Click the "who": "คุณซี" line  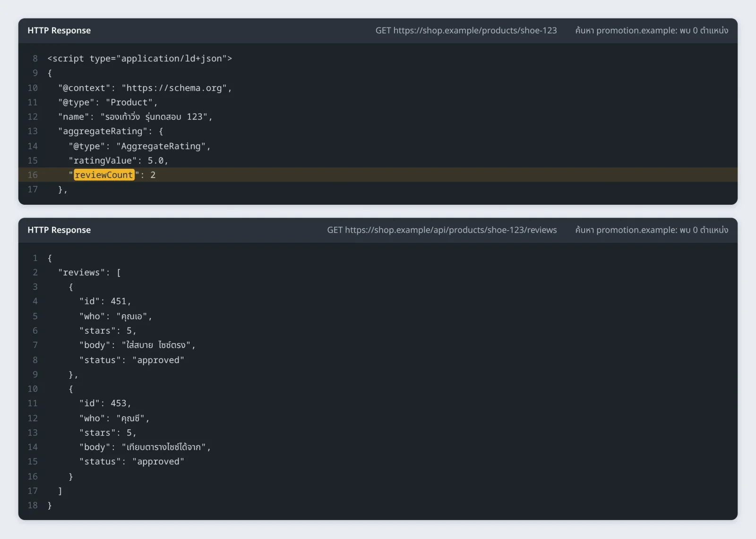click(114, 418)
